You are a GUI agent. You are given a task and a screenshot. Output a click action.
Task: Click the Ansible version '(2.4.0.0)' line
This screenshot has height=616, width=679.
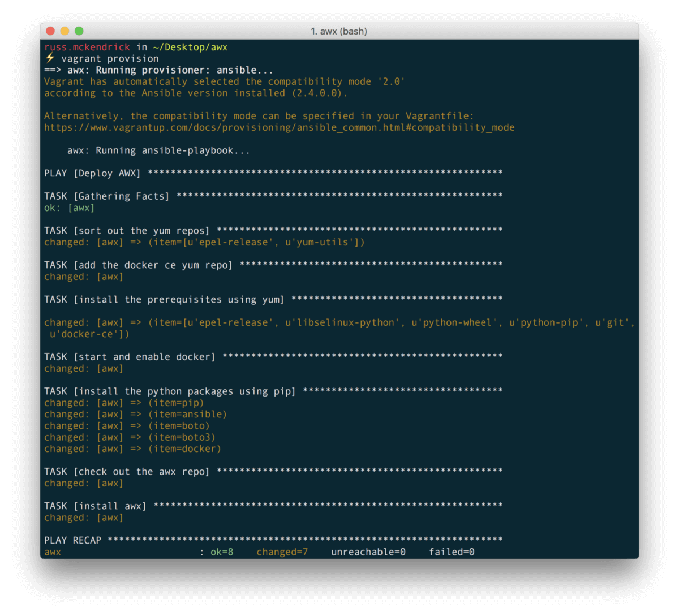[196, 93]
